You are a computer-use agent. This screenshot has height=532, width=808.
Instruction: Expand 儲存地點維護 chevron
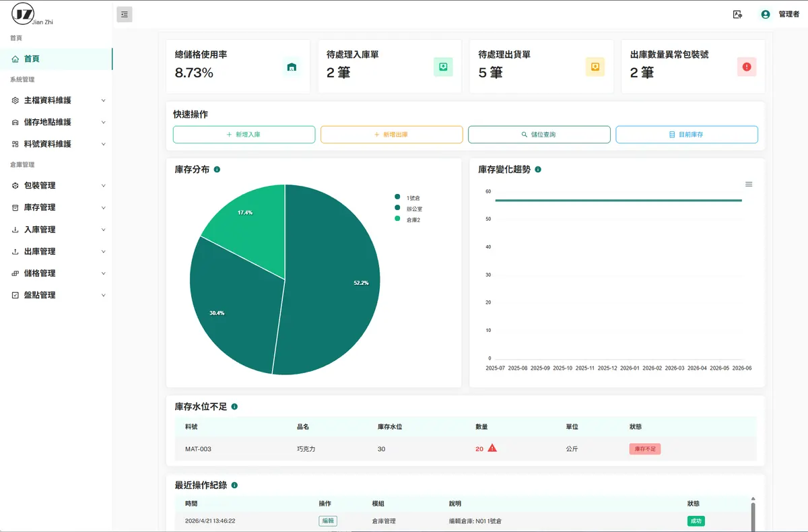pyautogui.click(x=103, y=123)
